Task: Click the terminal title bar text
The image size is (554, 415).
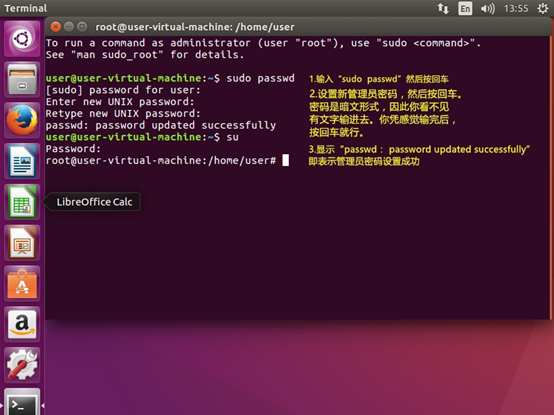Action: 195,27
